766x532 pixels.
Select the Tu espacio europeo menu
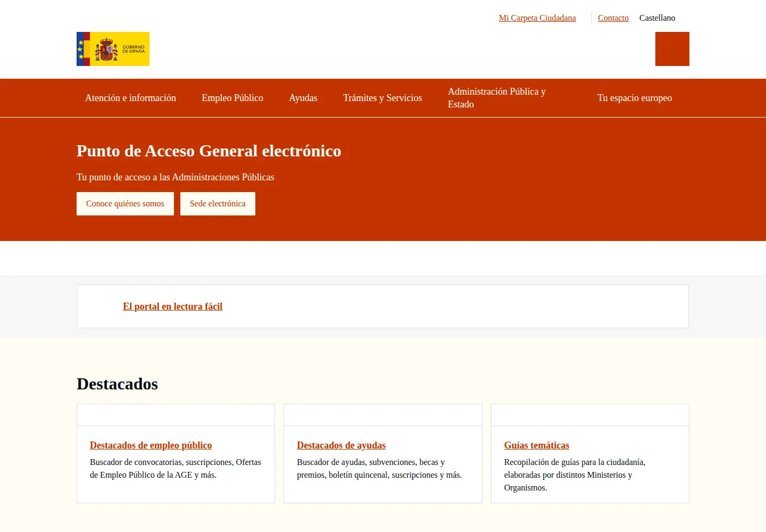[x=635, y=98]
